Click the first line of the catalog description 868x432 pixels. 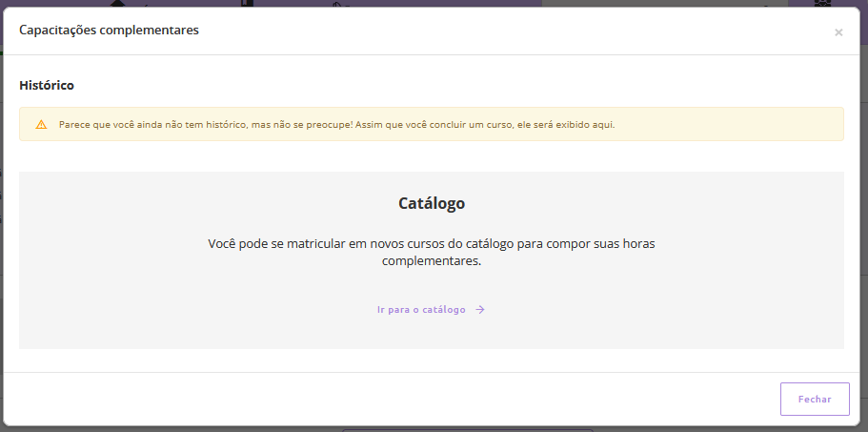432,244
